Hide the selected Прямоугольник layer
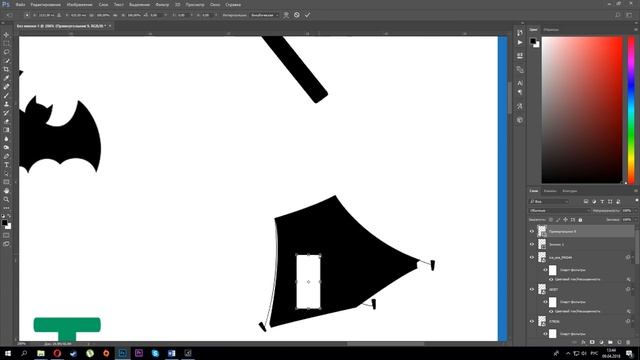This screenshot has height=360, width=640. click(x=531, y=231)
